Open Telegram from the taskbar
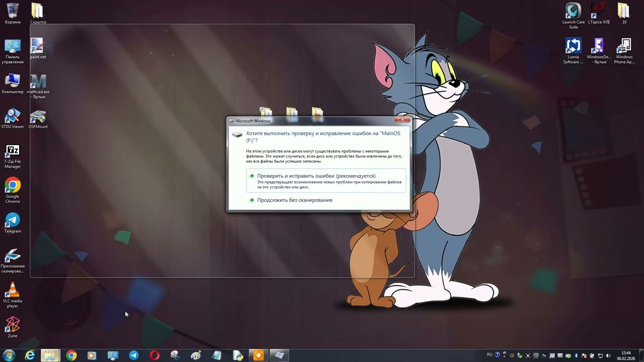 click(x=133, y=355)
